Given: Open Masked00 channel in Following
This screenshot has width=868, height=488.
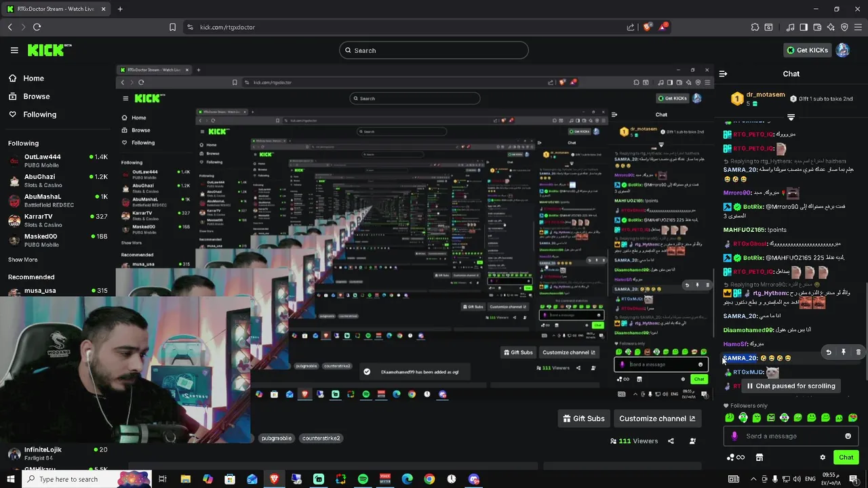Looking at the screenshot, I should pos(58,239).
